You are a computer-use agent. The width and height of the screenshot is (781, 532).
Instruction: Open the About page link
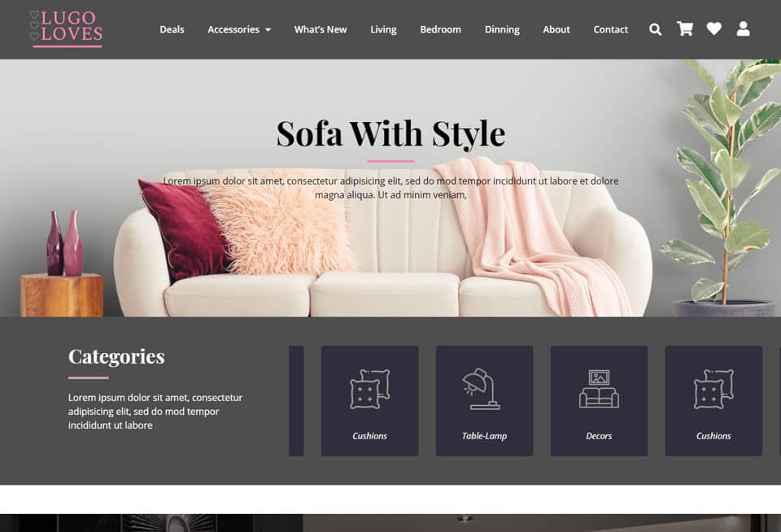[x=556, y=29]
